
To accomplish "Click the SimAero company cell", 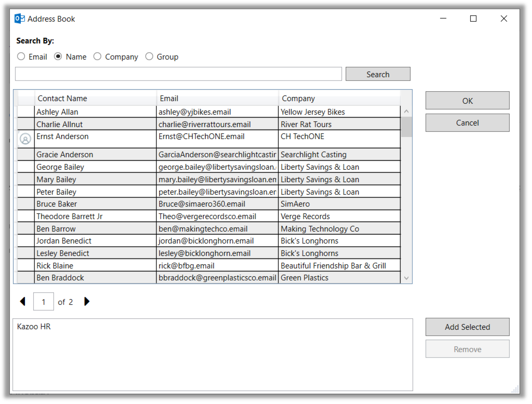I will [x=339, y=204].
